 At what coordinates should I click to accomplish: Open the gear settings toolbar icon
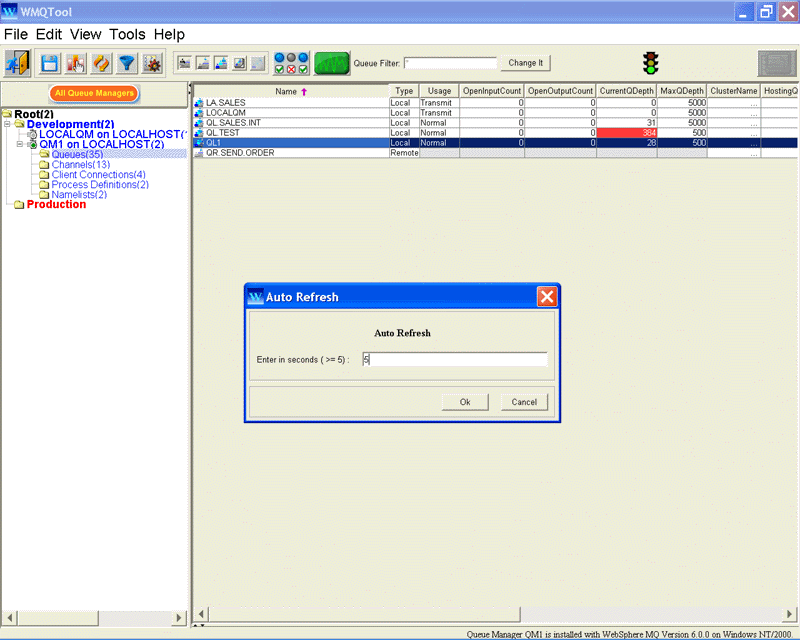tap(152, 63)
